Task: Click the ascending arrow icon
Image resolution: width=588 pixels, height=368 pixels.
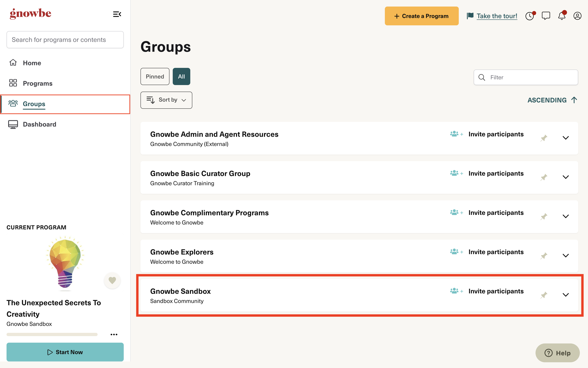Action: pyautogui.click(x=574, y=100)
